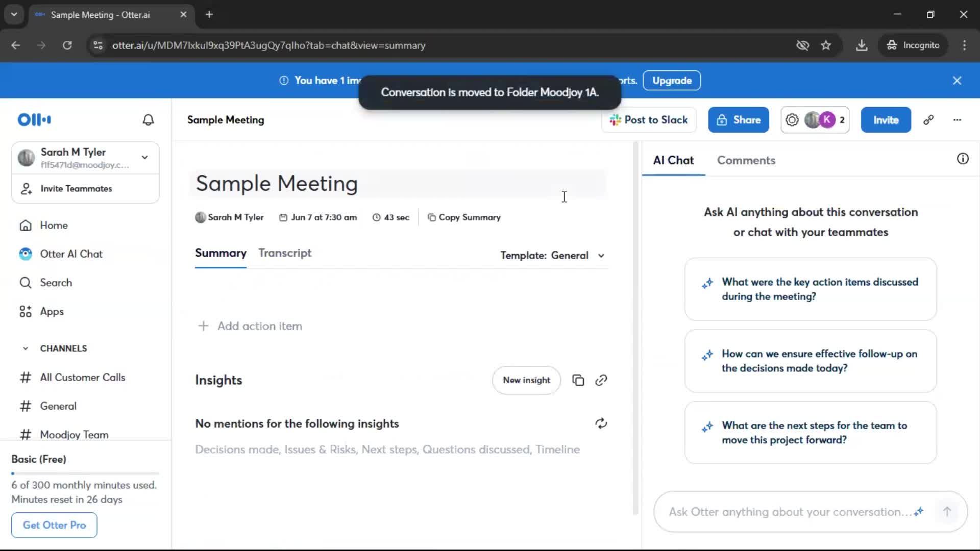Open Search in the sidebar
The width and height of the screenshot is (980, 551).
pyautogui.click(x=56, y=283)
